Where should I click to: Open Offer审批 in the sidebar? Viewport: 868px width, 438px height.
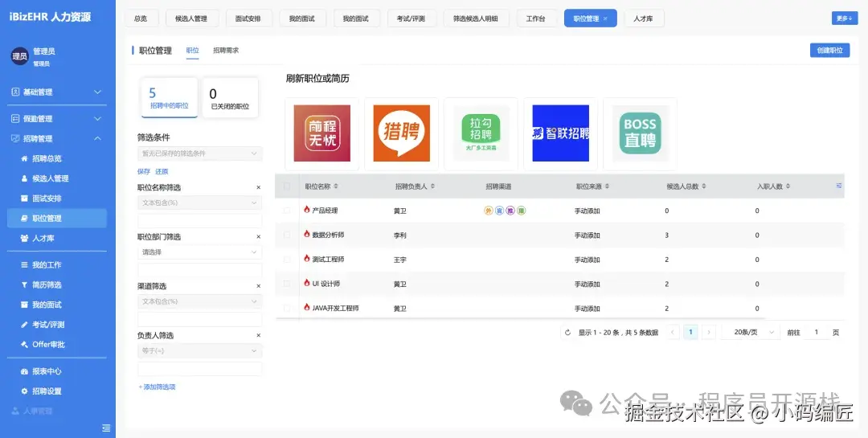click(57, 345)
